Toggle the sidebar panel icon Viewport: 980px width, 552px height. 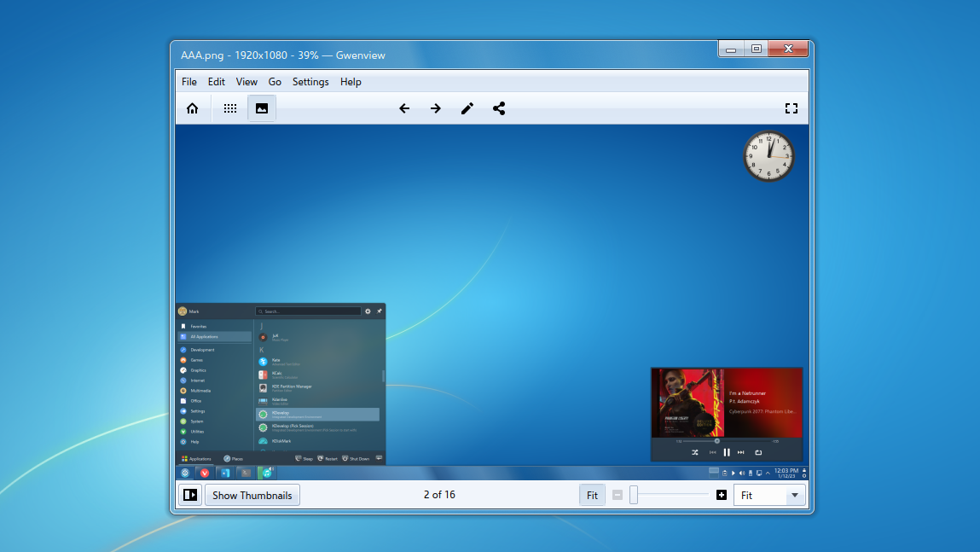click(190, 495)
